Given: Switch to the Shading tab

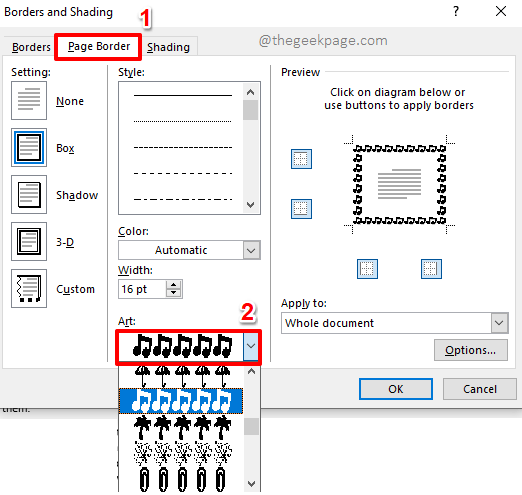Looking at the screenshot, I should tap(168, 47).
